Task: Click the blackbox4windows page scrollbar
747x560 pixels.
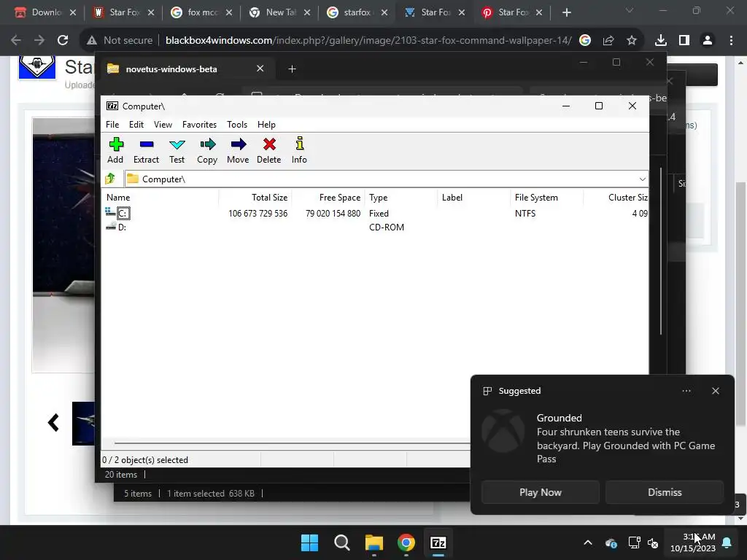Action: point(740,305)
